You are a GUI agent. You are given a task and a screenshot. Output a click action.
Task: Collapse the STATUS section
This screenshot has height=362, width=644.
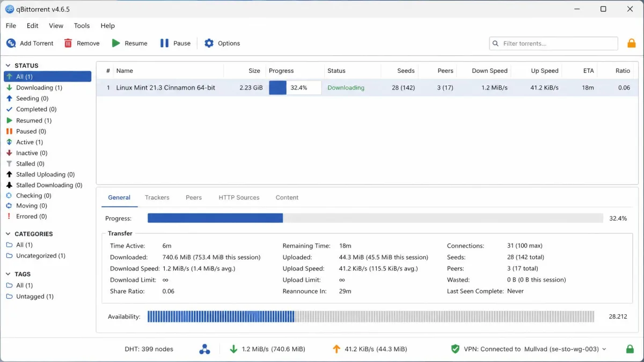[x=8, y=65]
